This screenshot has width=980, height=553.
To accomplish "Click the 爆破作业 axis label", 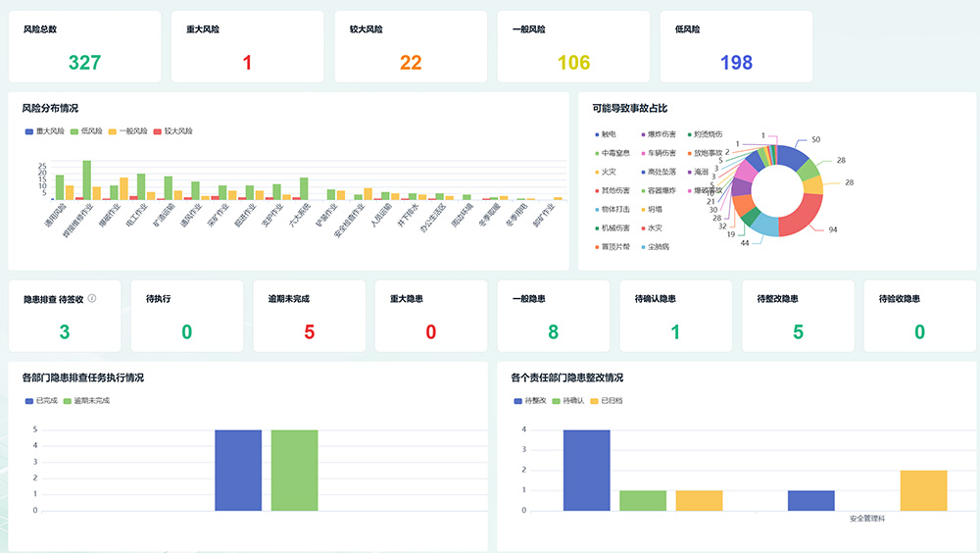I will tap(111, 215).
